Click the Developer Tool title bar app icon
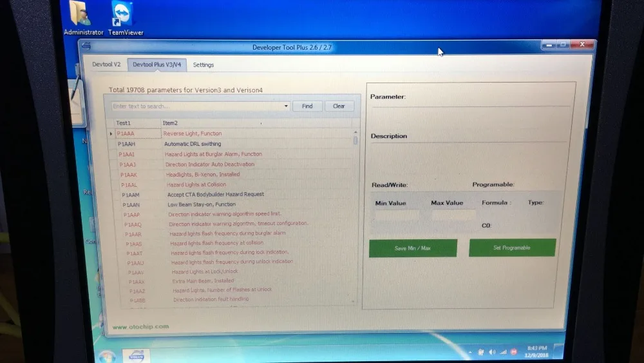This screenshot has height=363, width=644. (86, 46)
